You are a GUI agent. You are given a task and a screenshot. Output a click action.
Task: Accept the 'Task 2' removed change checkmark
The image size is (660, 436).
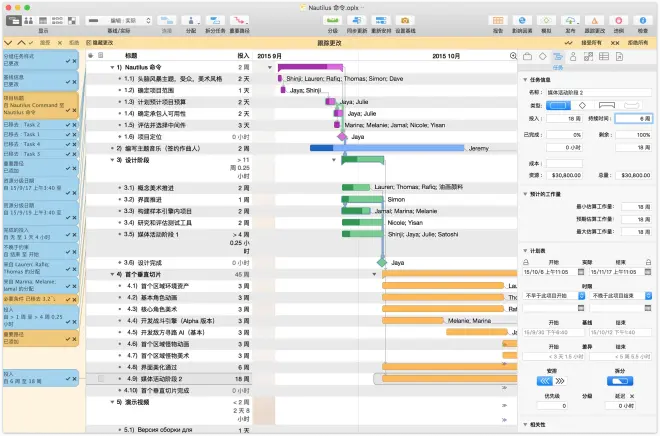click(x=68, y=125)
